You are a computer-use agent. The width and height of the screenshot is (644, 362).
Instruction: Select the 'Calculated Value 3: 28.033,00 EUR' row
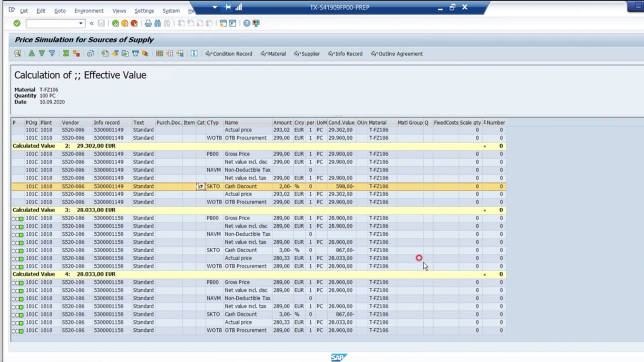click(x=258, y=210)
